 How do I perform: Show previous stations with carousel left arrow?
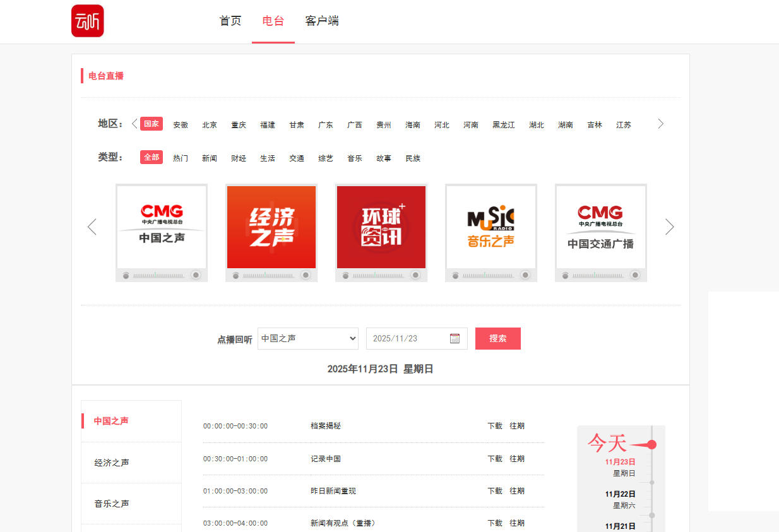92,227
